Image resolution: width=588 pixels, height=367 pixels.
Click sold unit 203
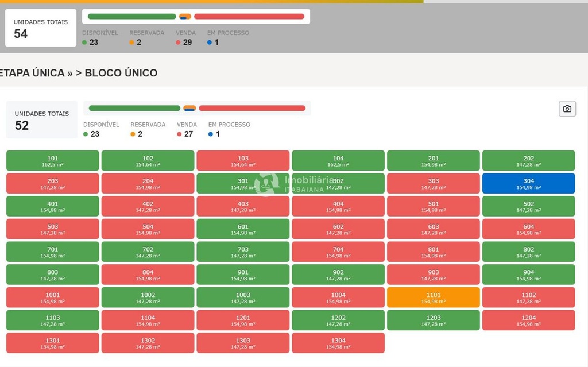52,184
